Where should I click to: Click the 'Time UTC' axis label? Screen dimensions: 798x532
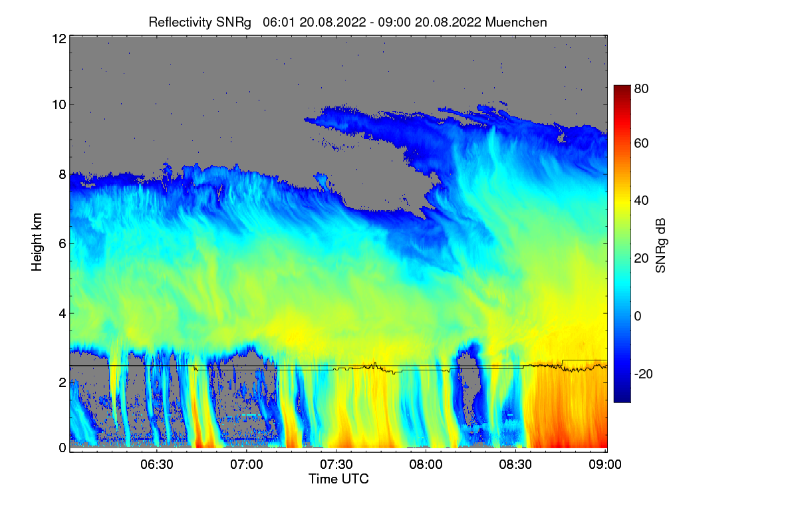pyautogui.click(x=338, y=479)
